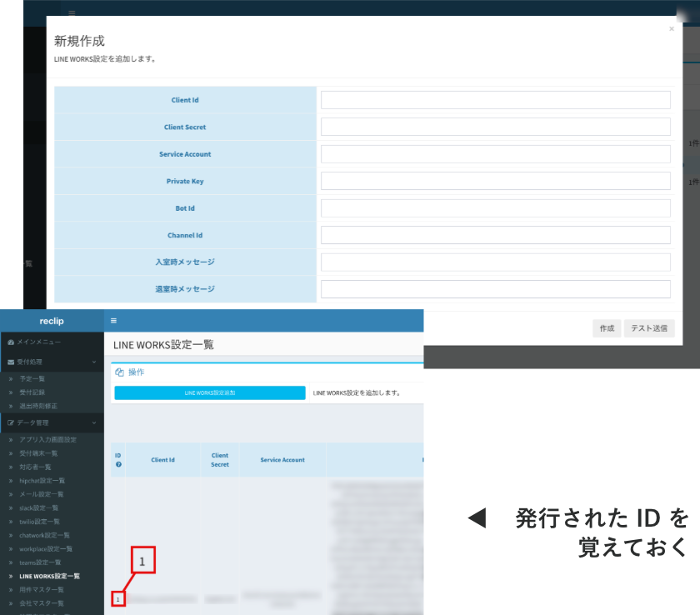Click into the Private Key field
Viewport: 700px width, 615px height.
click(495, 181)
